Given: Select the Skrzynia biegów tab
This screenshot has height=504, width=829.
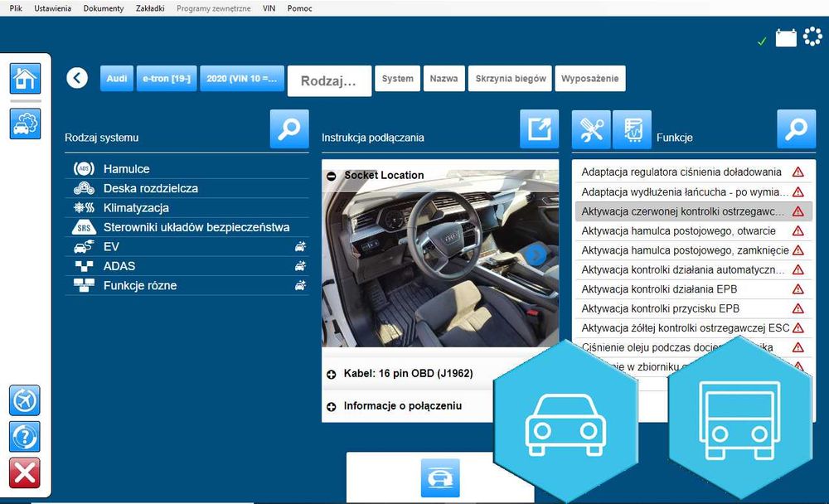Looking at the screenshot, I should pos(510,78).
